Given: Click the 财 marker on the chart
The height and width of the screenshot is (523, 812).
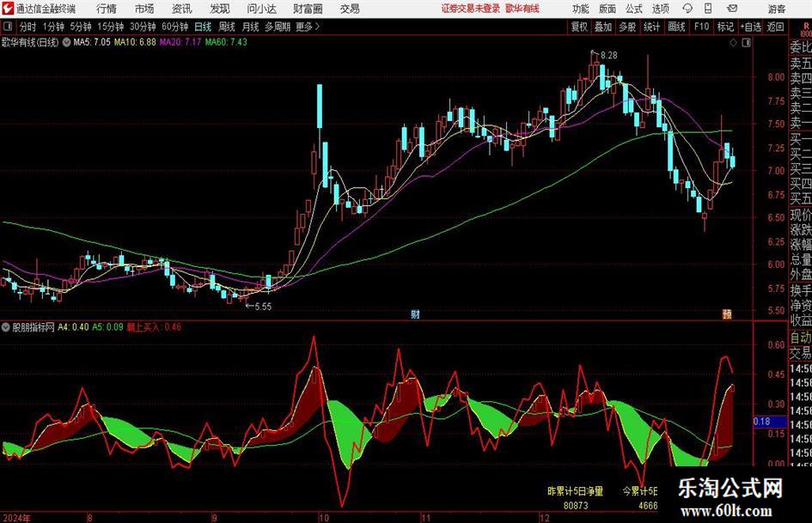Looking at the screenshot, I should tap(415, 313).
